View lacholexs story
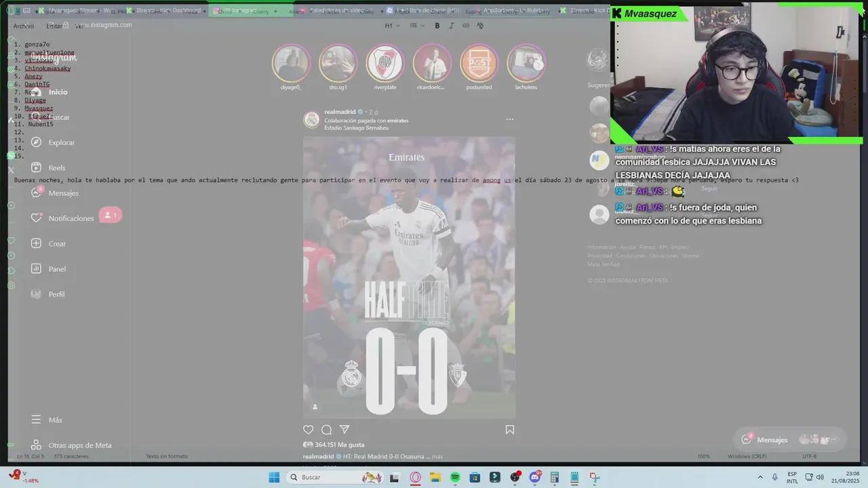The height and width of the screenshot is (488, 868). (526, 63)
